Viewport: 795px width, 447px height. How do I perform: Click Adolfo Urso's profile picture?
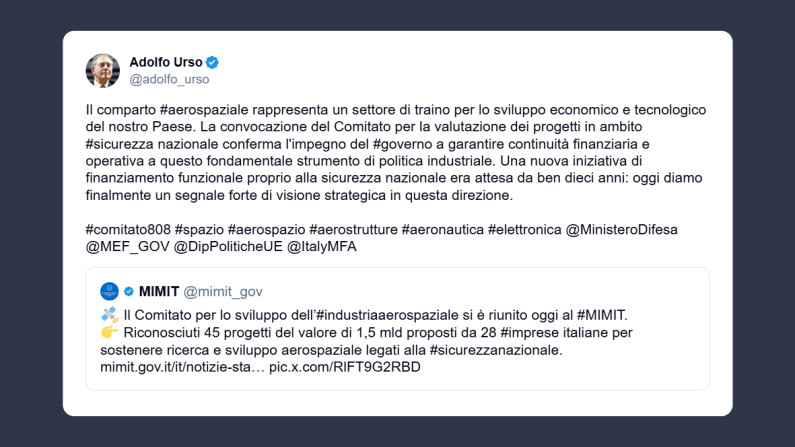click(x=104, y=71)
